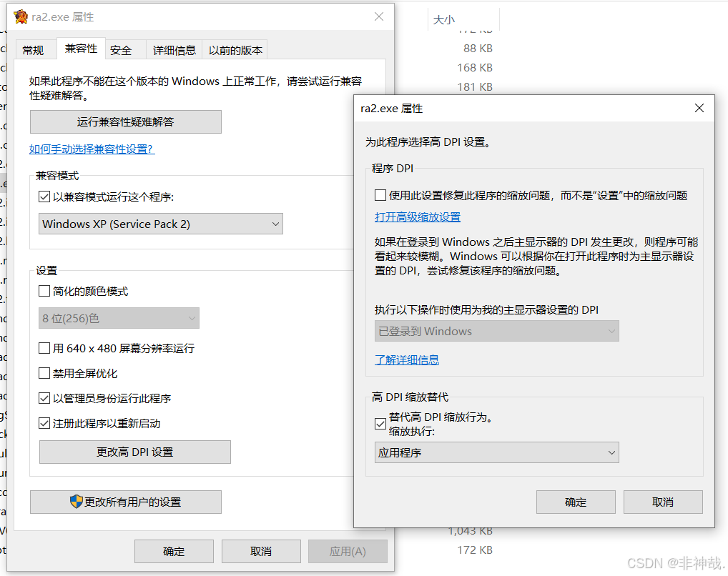This screenshot has height=576, width=728.
Task: Click 运行兼容性疑难解答 button
Action: (126, 121)
